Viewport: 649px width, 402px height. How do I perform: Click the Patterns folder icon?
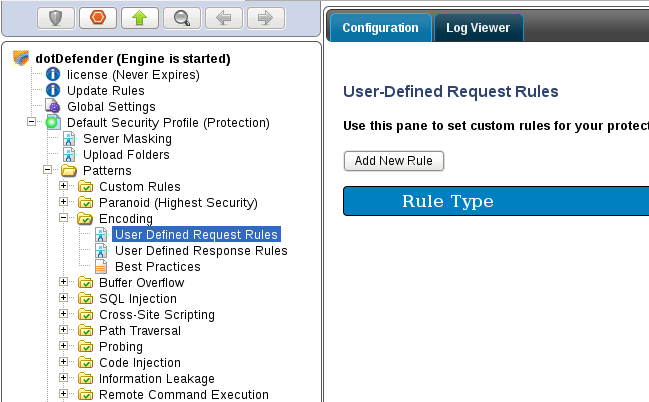(x=69, y=171)
